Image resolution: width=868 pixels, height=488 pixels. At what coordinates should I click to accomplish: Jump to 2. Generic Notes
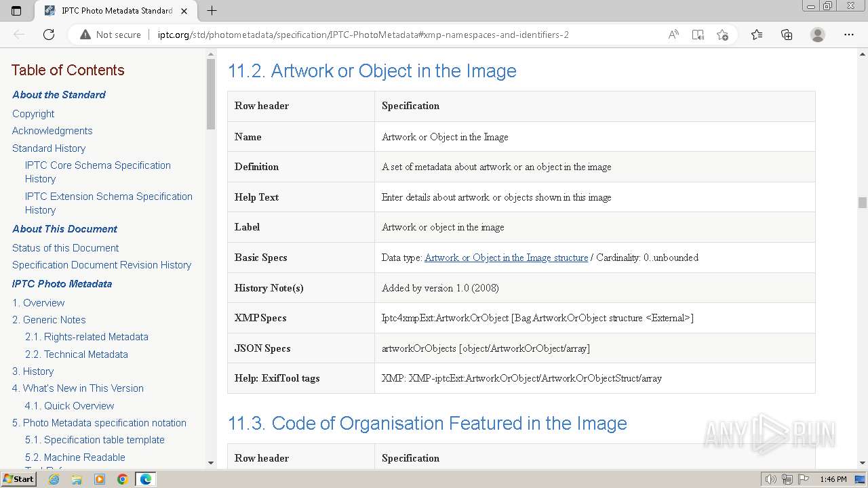click(x=49, y=320)
